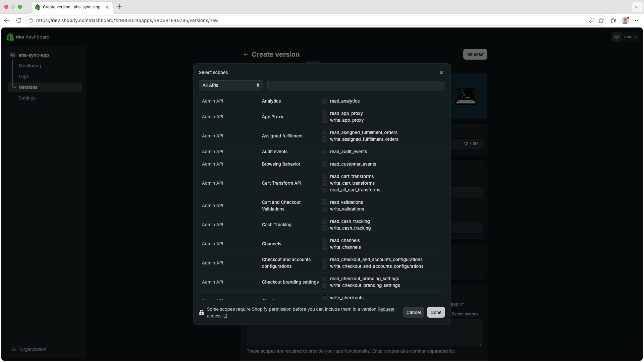
Task: Enable write_assigned_fulfillment_orders scope
Action: point(325,139)
